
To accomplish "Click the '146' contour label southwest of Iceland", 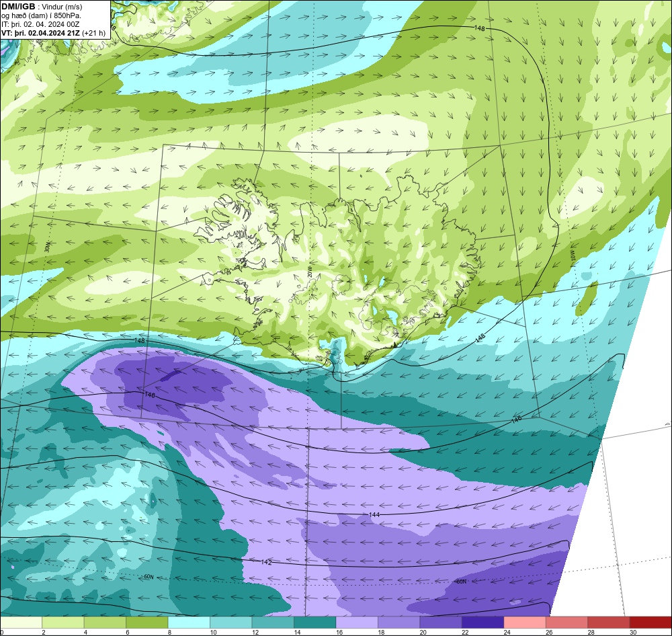I will (x=150, y=395).
